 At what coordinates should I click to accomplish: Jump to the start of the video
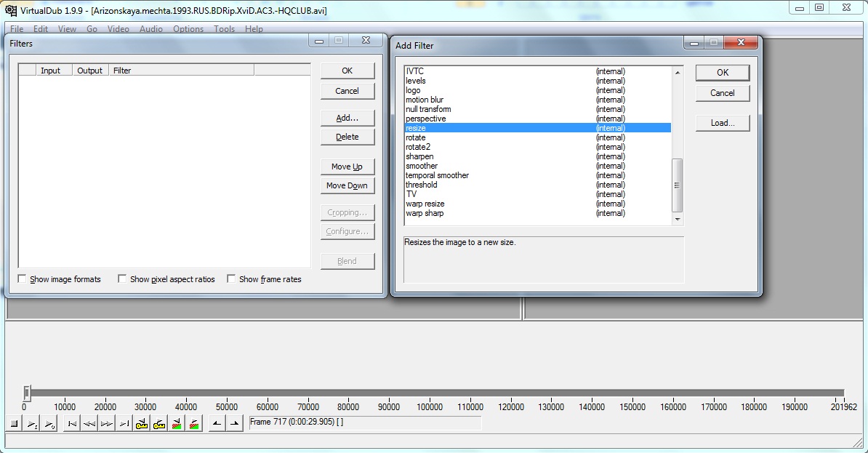pos(72,424)
